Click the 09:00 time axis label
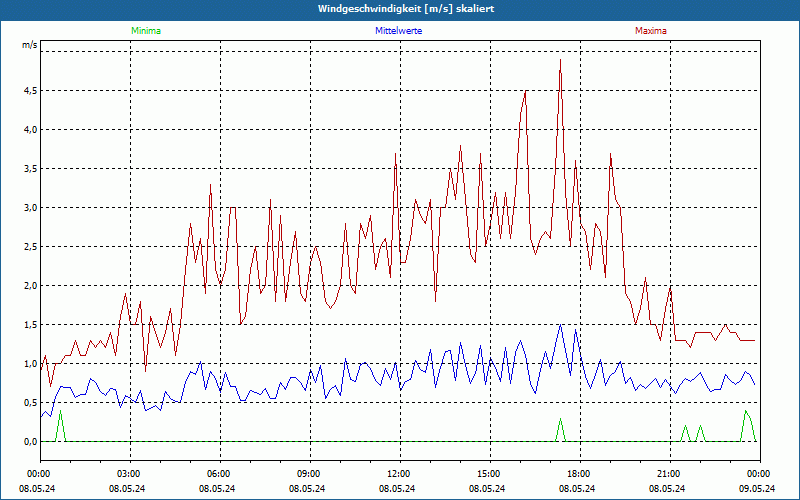 click(x=310, y=474)
